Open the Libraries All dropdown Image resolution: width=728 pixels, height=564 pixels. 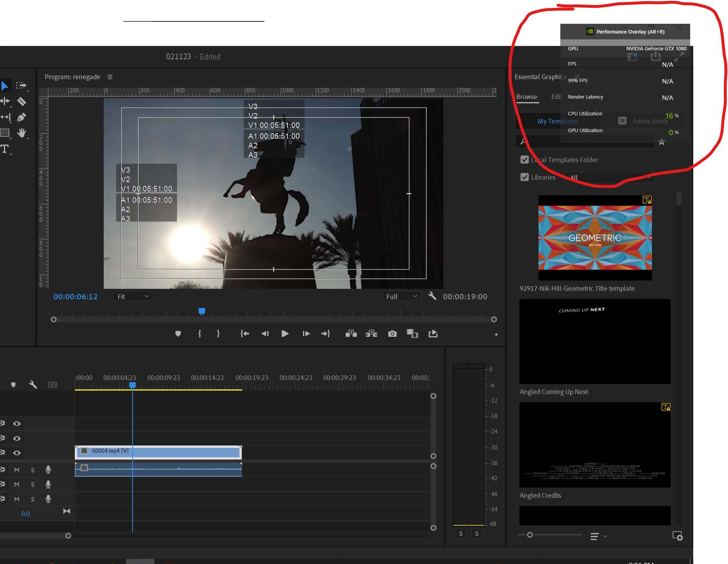[610, 177]
